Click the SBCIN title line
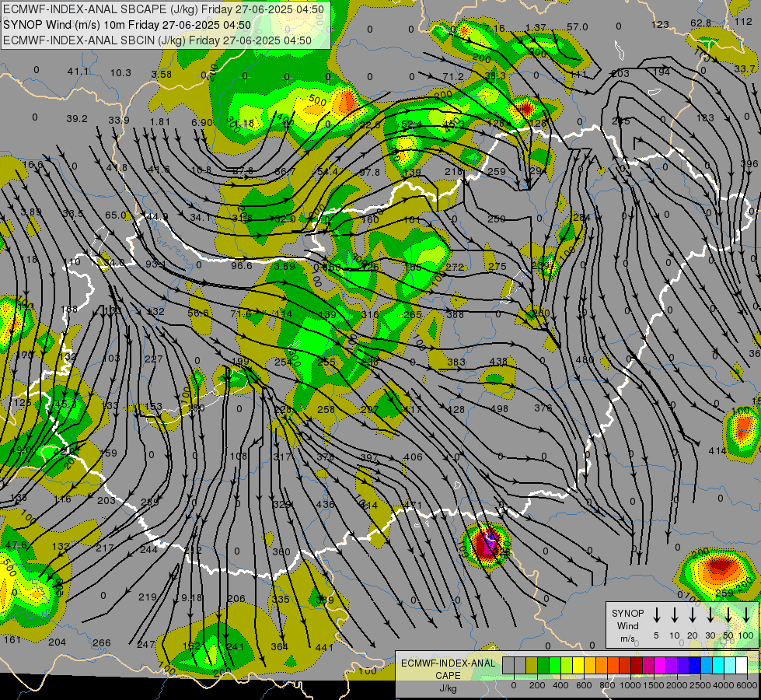 [x=157, y=40]
